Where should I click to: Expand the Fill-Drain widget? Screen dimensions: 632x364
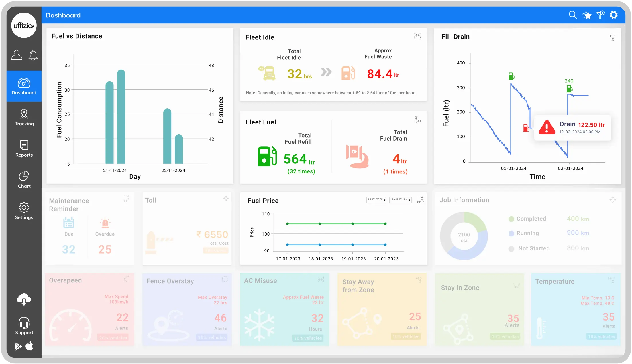[x=612, y=37]
